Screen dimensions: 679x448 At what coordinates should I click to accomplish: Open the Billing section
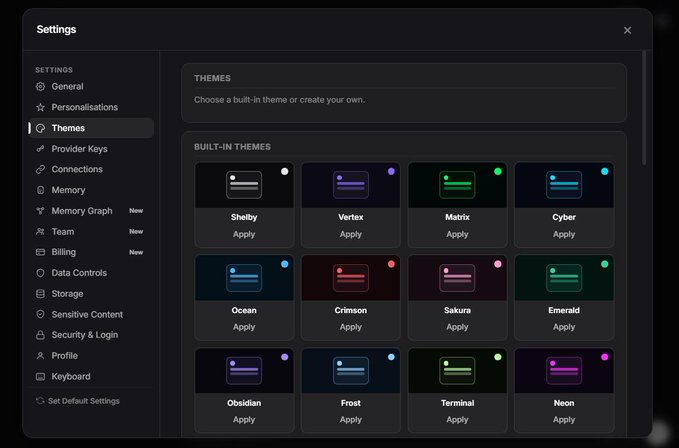91,252
